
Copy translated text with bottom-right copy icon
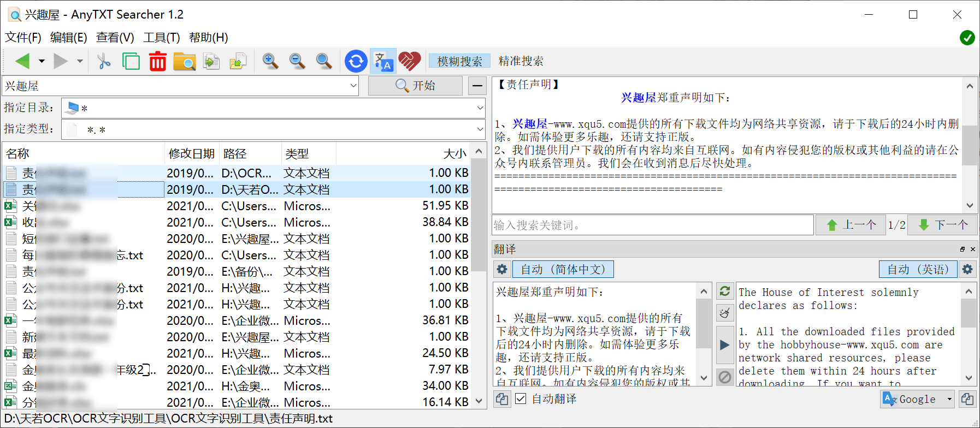967,399
